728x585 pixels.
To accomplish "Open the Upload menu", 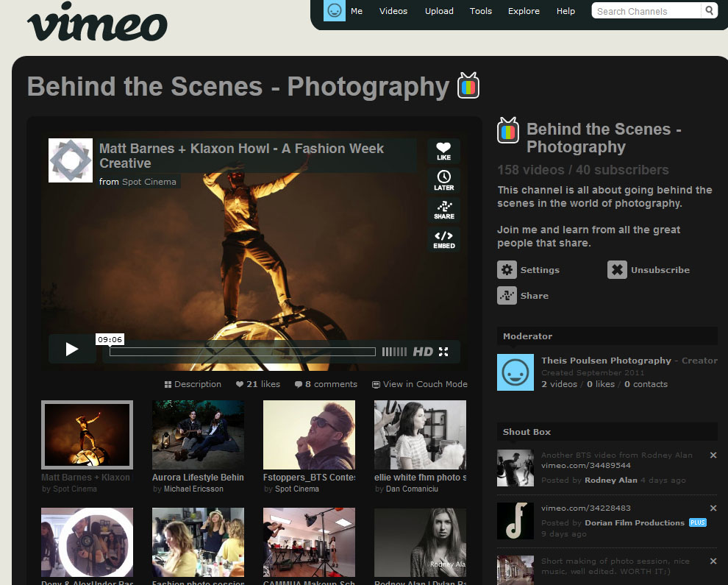I will coord(439,11).
